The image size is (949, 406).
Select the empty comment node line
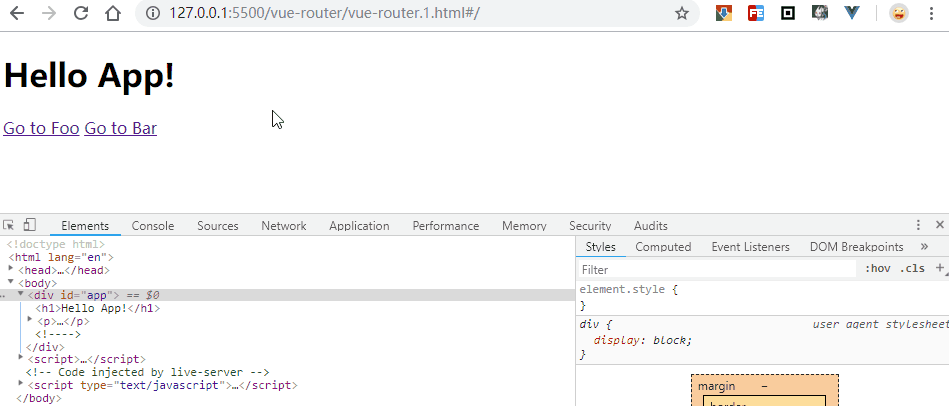[57, 334]
